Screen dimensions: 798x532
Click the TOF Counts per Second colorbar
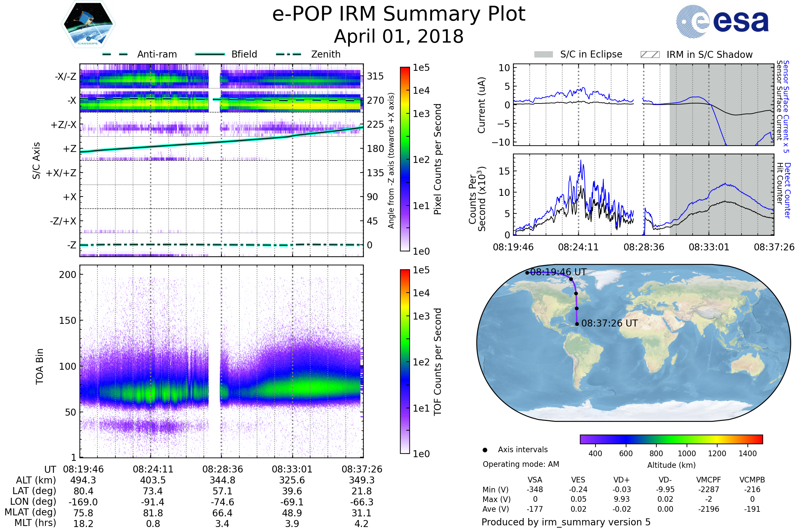405,361
